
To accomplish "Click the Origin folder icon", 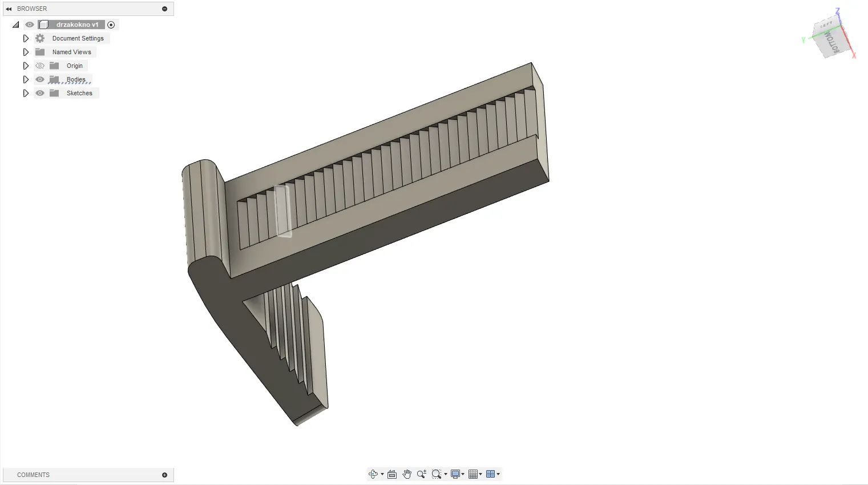I will (x=54, y=66).
